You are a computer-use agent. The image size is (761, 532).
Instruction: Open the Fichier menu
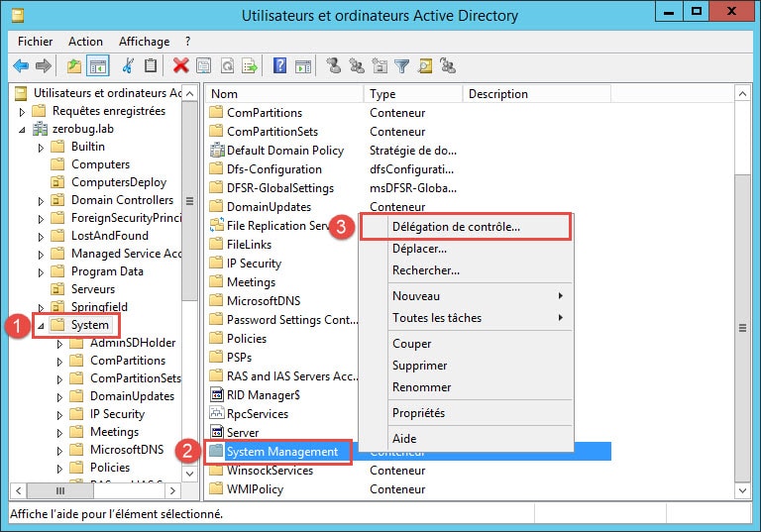coord(35,42)
